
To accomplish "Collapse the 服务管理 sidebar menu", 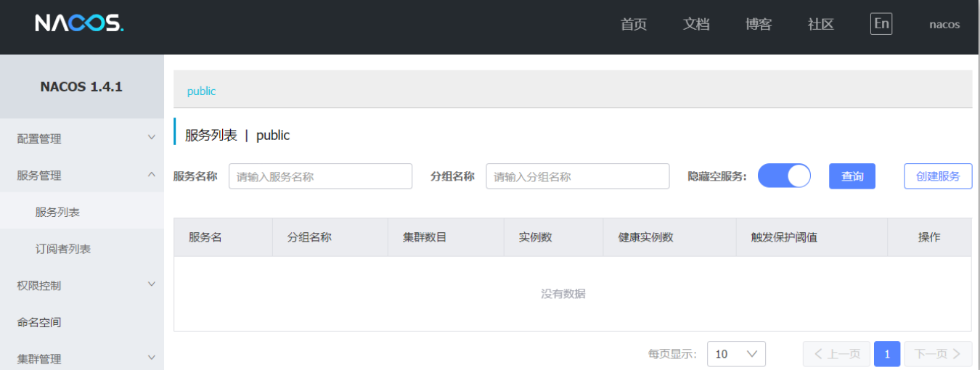I will 81,176.
